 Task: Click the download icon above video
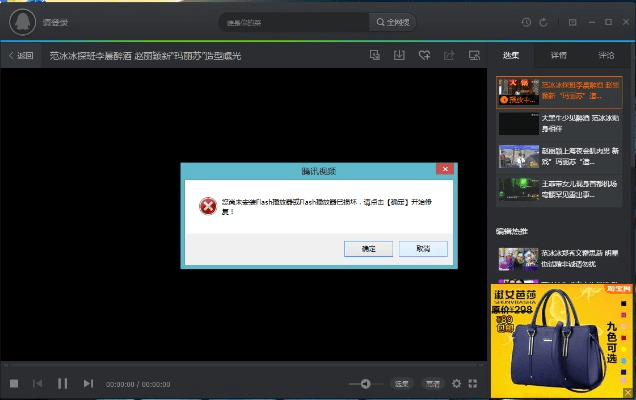tap(399, 55)
